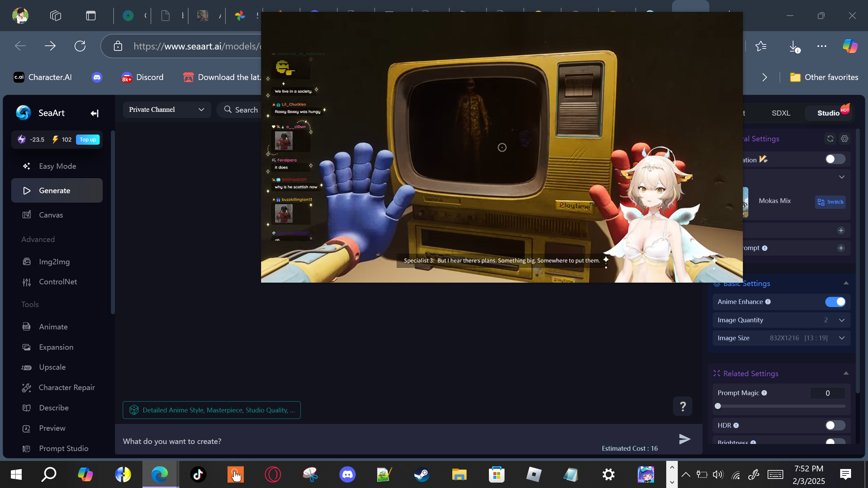Viewport: 868px width, 488px height.
Task: Open Steam from the taskbar
Action: point(422,474)
